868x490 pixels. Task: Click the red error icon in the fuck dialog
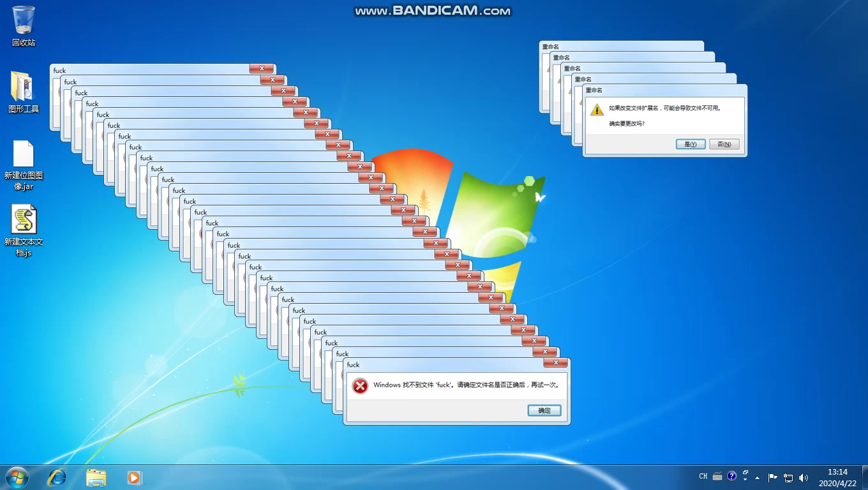(361, 386)
